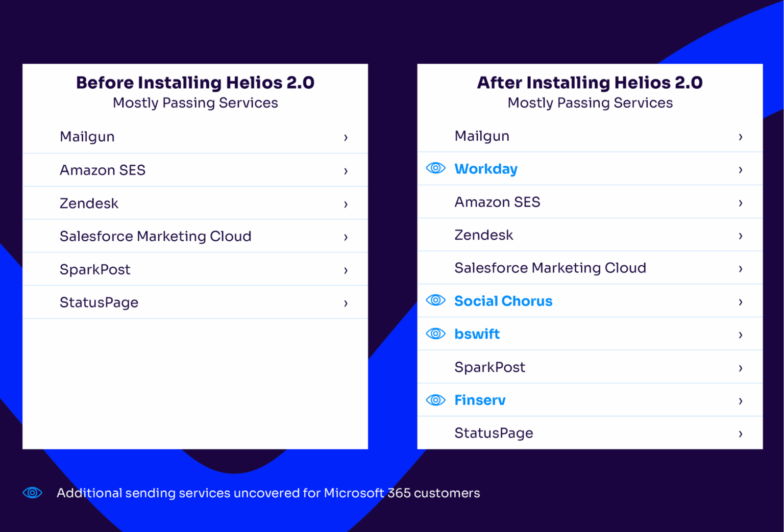Expand StatusPage chevron in the After panel
Viewport: 784px width, 532px height.
(740, 434)
